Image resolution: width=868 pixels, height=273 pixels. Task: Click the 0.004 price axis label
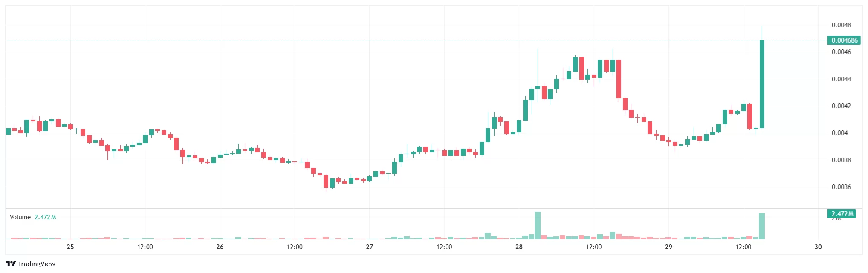click(x=839, y=133)
